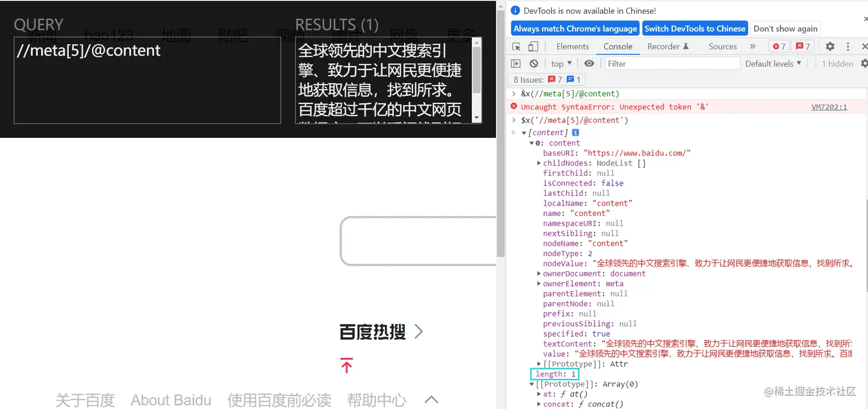Clear console with the ban icon
Viewport: 868px width, 409px height.
click(534, 64)
